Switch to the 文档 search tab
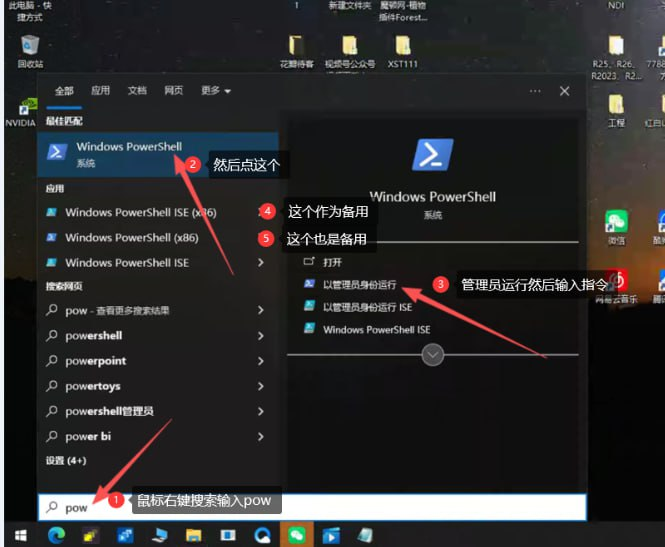665x547 pixels. tap(137, 90)
